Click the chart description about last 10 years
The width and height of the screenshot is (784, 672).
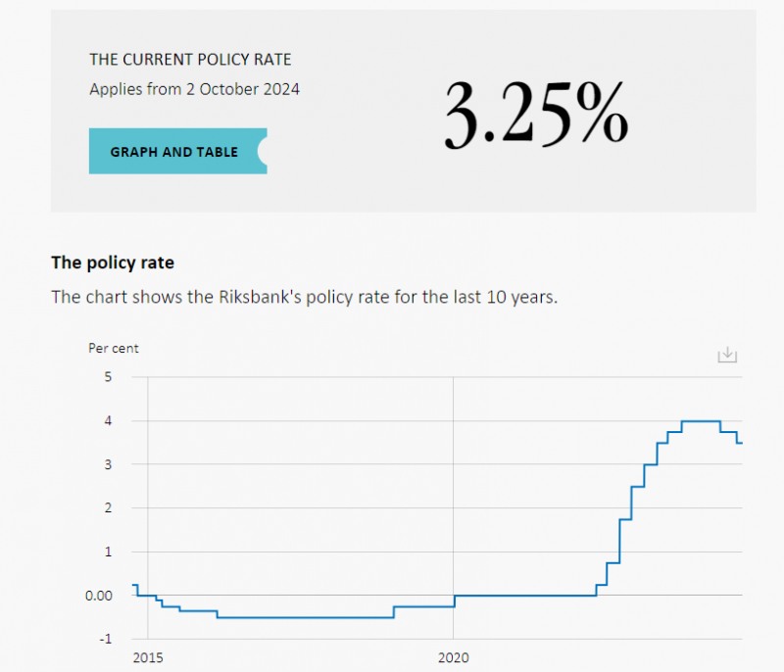pos(304,297)
